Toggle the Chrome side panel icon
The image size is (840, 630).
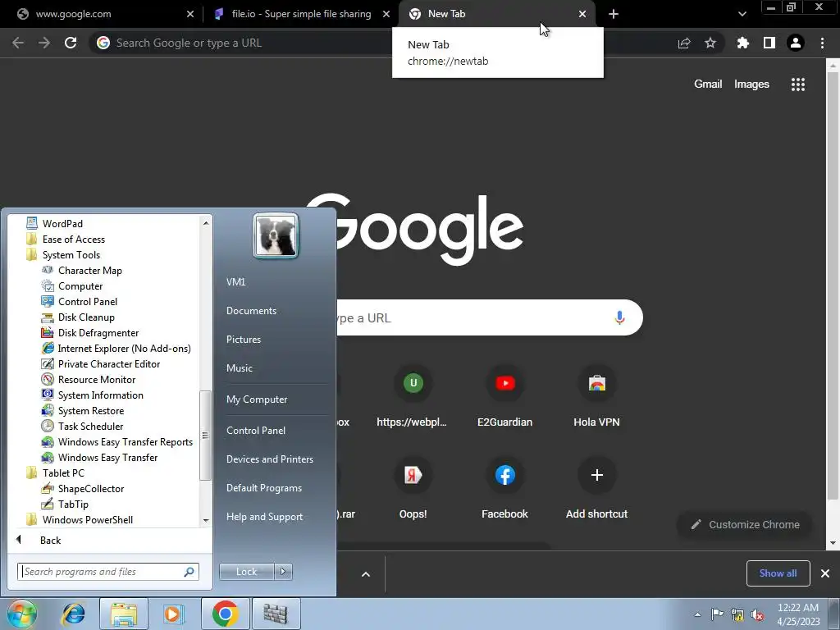tap(769, 43)
